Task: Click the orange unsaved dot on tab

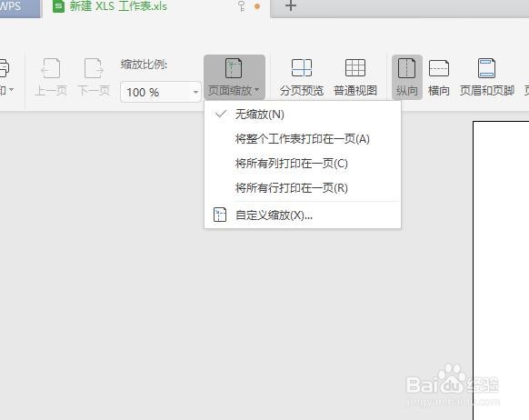Action: 257,6
